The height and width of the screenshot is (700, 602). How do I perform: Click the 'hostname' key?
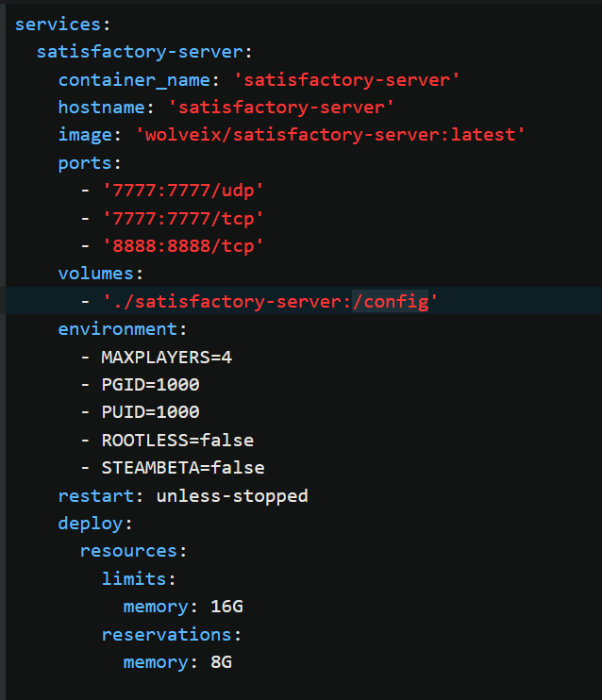101,108
